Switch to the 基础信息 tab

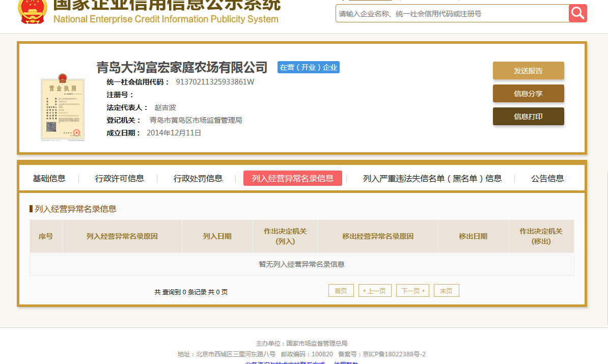(49, 178)
